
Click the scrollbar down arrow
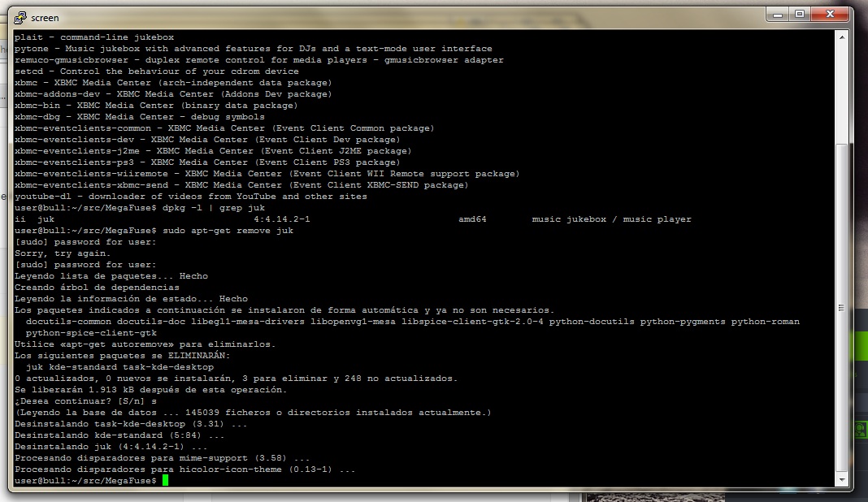point(841,480)
